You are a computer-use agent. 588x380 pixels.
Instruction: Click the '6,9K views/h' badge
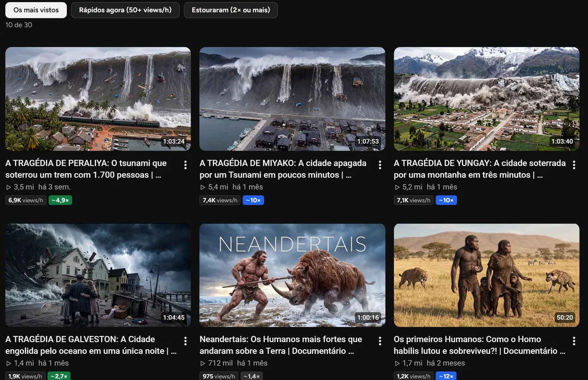[26, 200]
